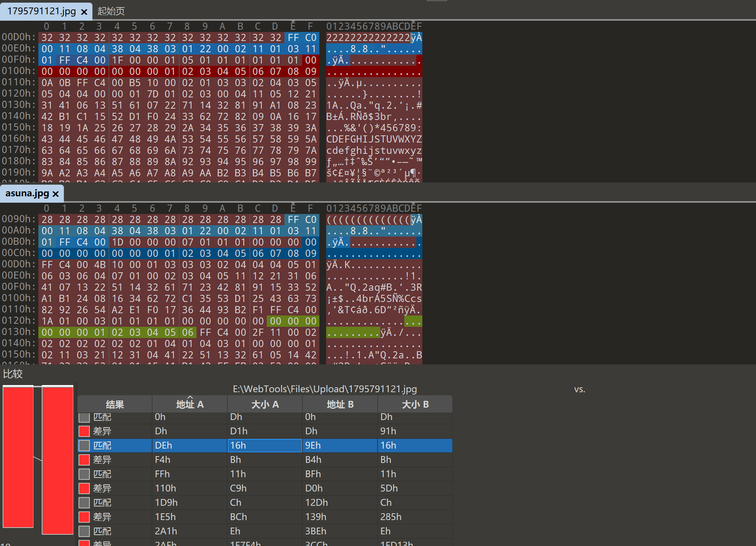
Task: Close the 1795791121.jpg tab
Action: click(x=84, y=12)
